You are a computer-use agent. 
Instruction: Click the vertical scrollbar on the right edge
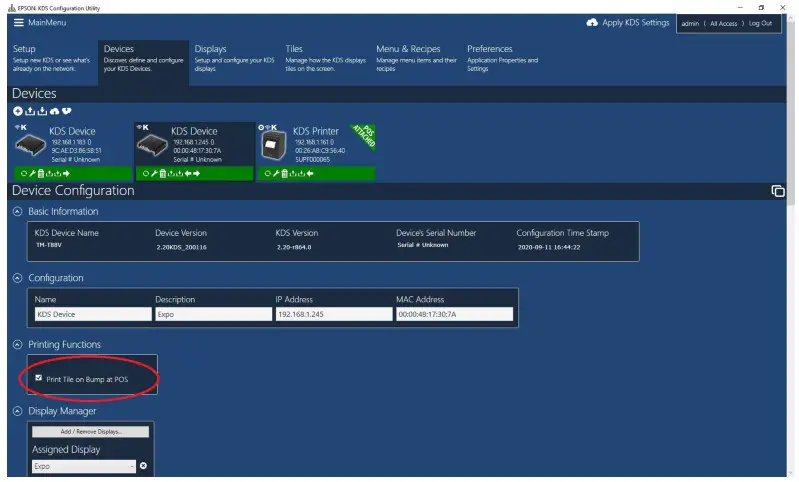791,112
